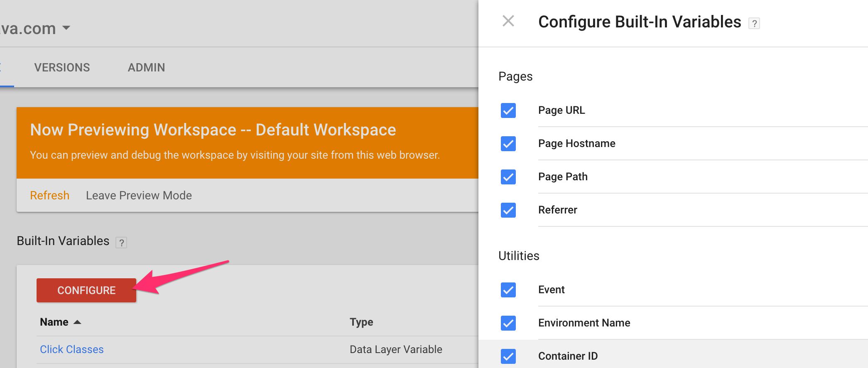Disable the Referrer variable checkbox
868x368 pixels.
pos(508,210)
